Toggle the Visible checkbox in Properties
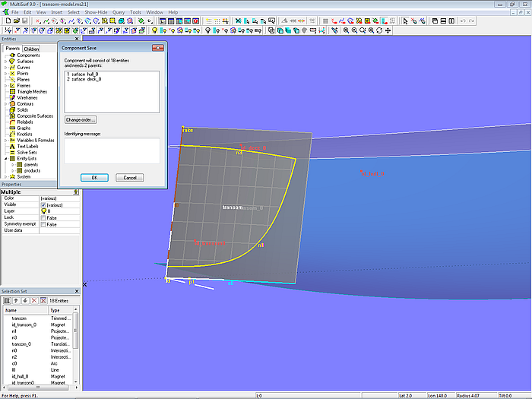Image resolution: width=532 pixels, height=399 pixels. [43, 205]
